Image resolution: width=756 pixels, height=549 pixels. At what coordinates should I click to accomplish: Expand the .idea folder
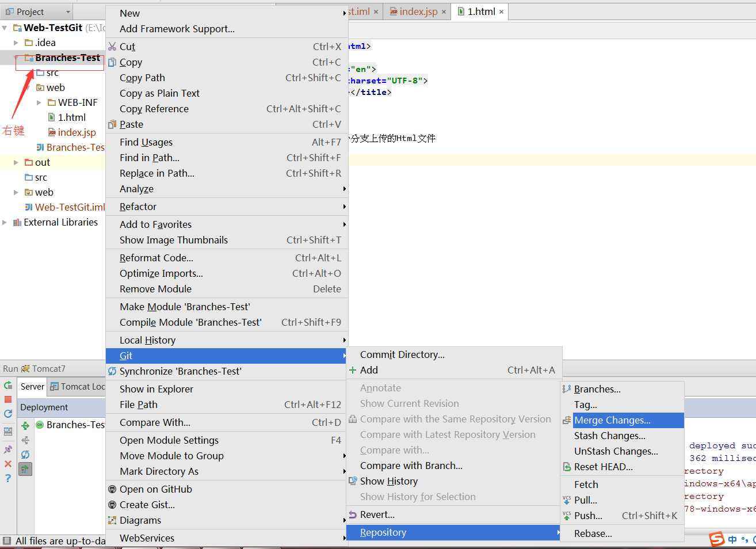pyautogui.click(x=16, y=43)
